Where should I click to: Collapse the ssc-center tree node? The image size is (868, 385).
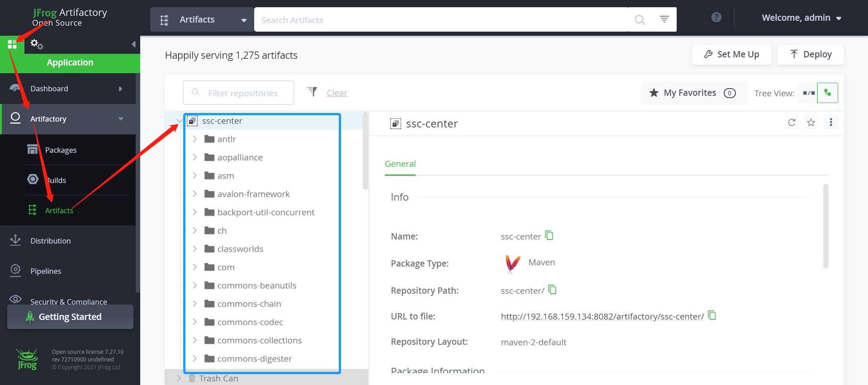pos(179,121)
